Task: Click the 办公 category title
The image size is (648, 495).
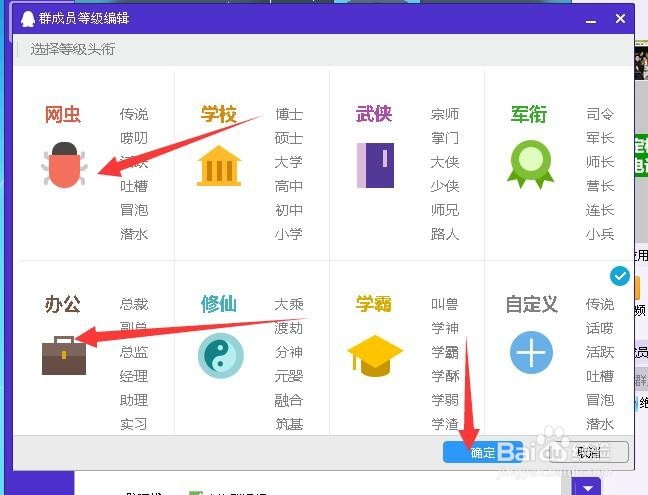Action: (63, 305)
